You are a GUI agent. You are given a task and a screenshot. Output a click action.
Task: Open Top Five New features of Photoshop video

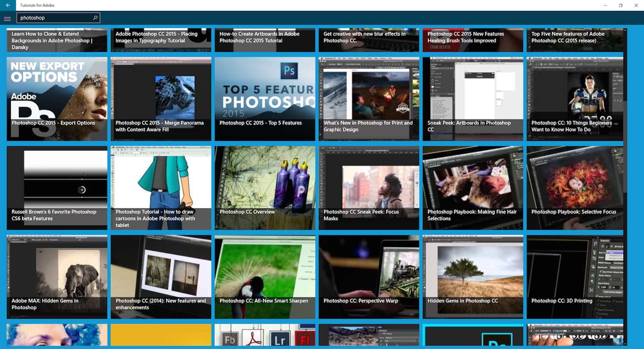pyautogui.click(x=575, y=40)
